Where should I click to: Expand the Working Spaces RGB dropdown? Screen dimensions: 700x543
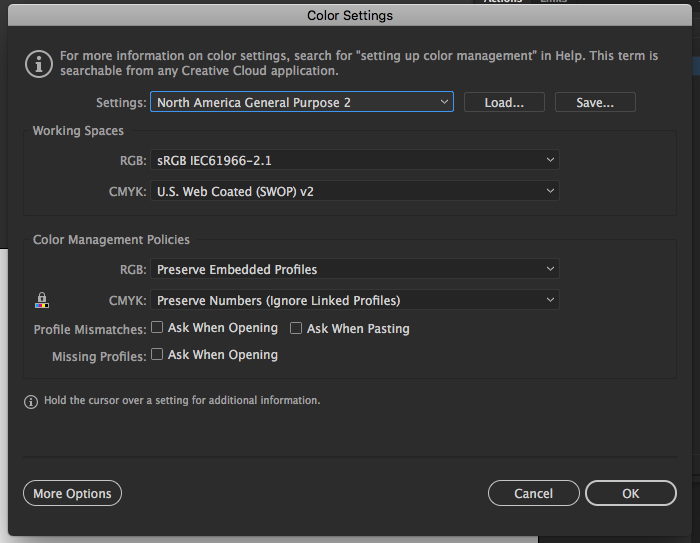[353, 160]
